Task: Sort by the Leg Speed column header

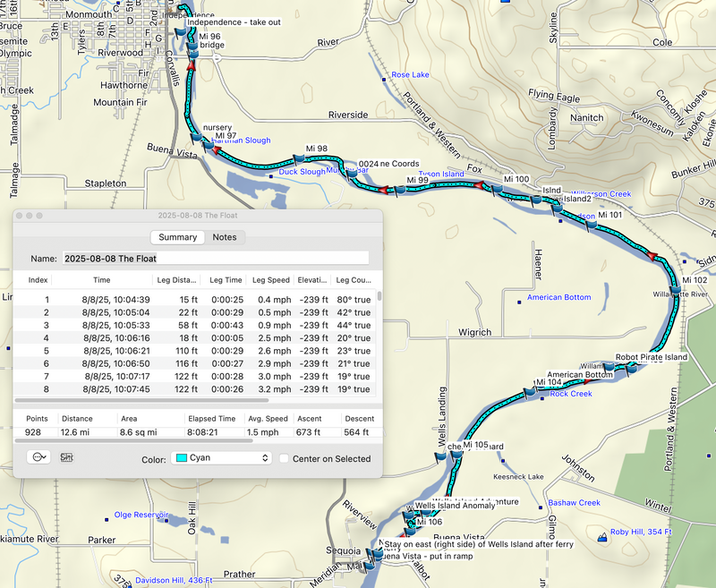Action: [x=271, y=280]
